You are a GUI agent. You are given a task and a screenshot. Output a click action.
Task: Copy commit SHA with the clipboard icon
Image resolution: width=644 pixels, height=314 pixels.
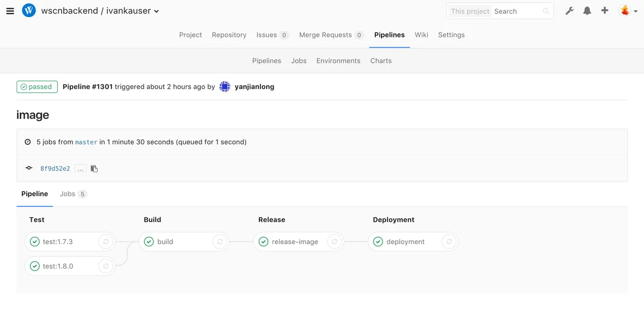click(x=94, y=168)
